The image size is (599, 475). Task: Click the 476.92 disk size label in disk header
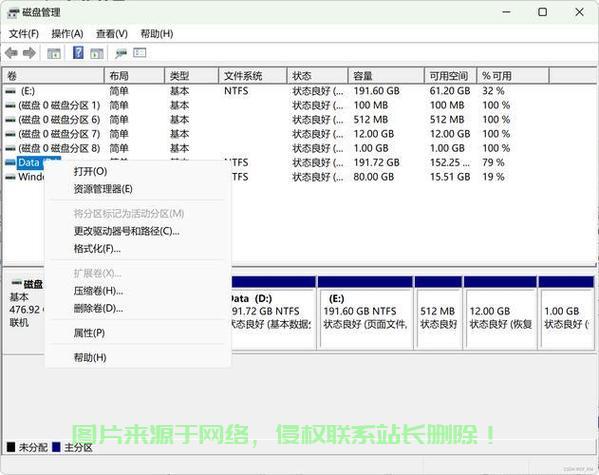26,310
